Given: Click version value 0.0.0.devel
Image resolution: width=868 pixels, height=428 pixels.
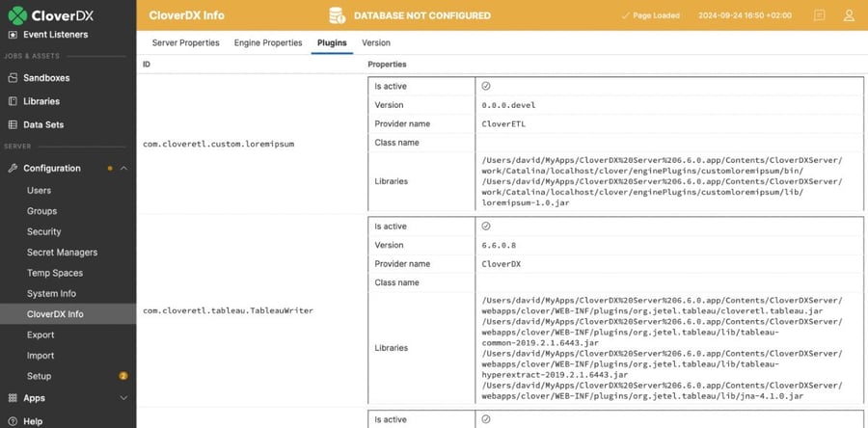Looking at the screenshot, I should (x=508, y=105).
